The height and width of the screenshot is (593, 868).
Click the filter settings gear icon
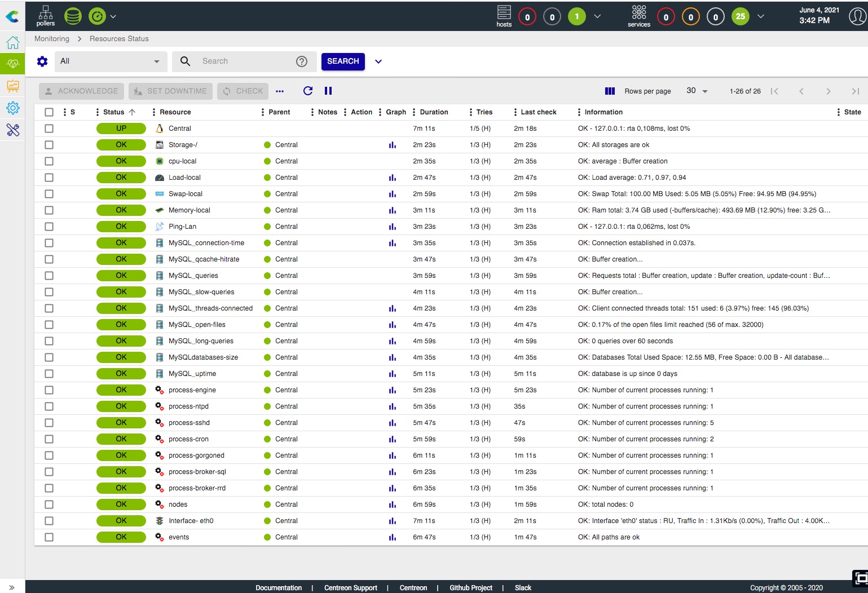point(42,61)
